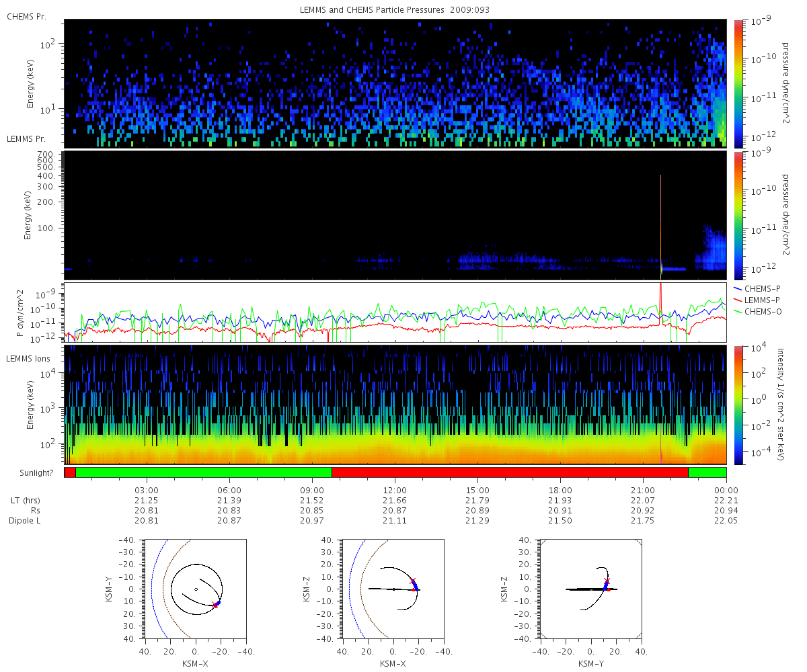
Task: Click the CHEMS pressure color scale bar
Action: 738,83
